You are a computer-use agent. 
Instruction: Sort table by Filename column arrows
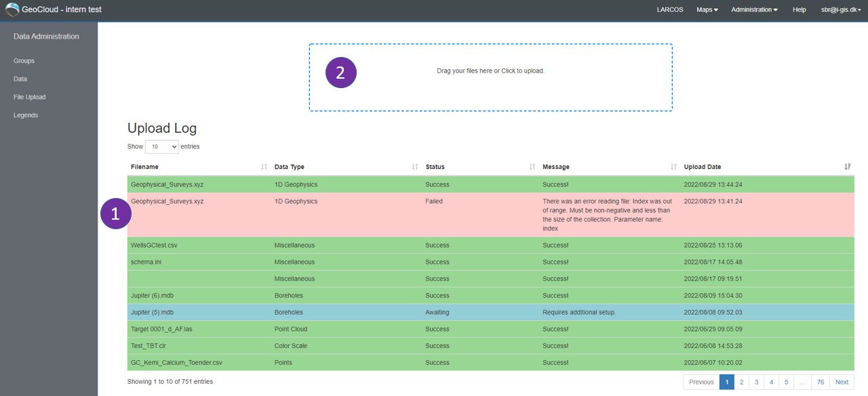(264, 167)
